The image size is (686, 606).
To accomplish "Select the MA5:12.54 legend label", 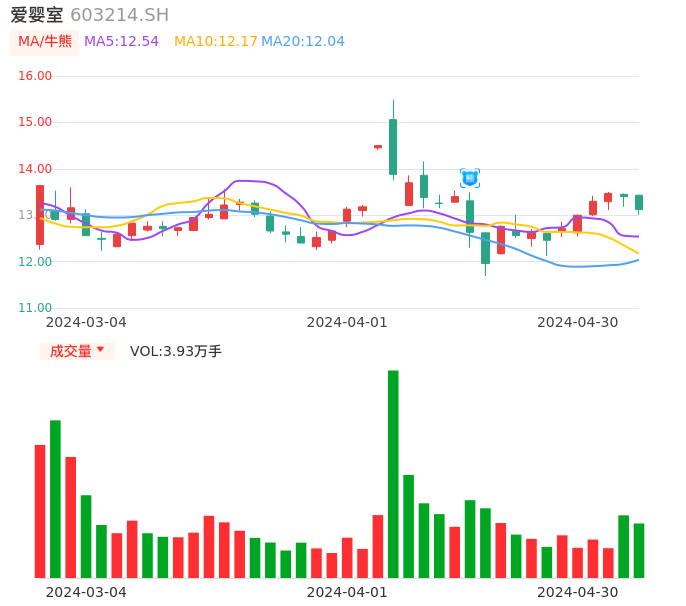I will click(x=121, y=42).
